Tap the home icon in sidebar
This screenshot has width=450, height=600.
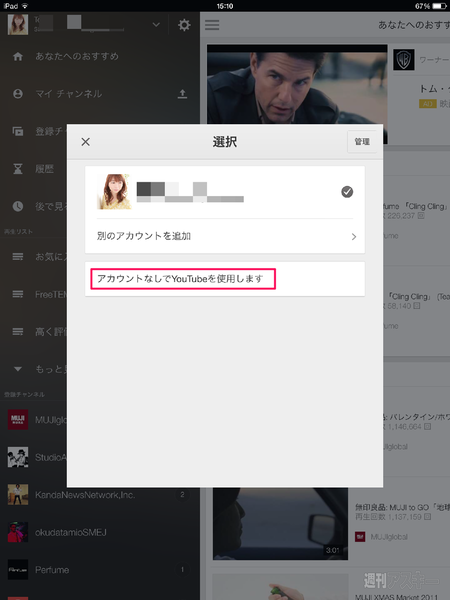pos(18,57)
